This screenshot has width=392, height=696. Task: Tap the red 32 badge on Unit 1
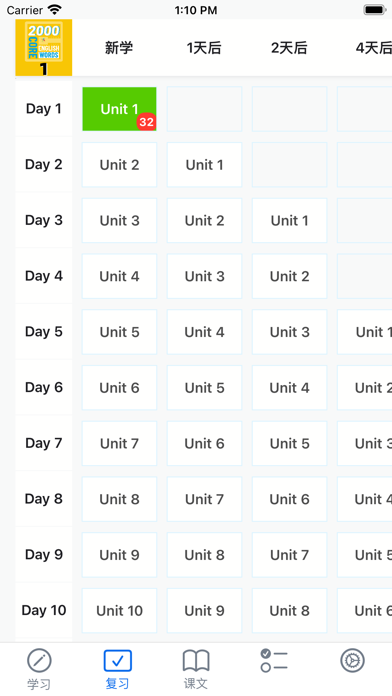[x=146, y=122]
